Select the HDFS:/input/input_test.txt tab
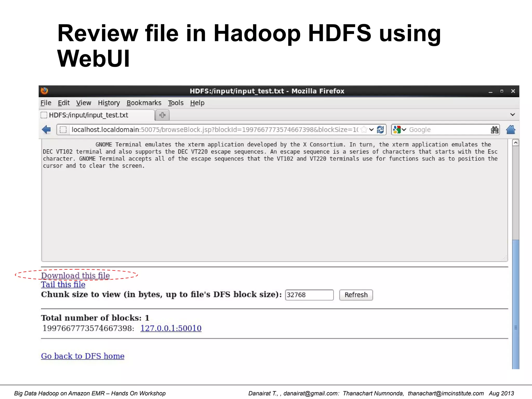Screen dimensions: 532x399 97,115
